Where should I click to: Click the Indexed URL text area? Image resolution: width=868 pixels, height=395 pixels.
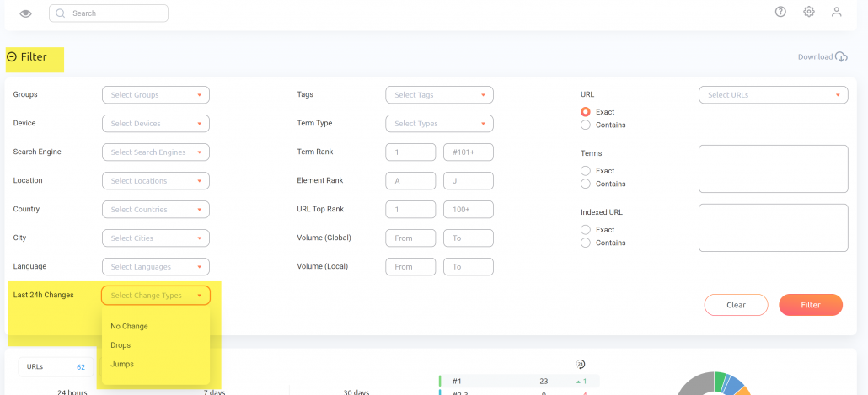[x=774, y=228]
